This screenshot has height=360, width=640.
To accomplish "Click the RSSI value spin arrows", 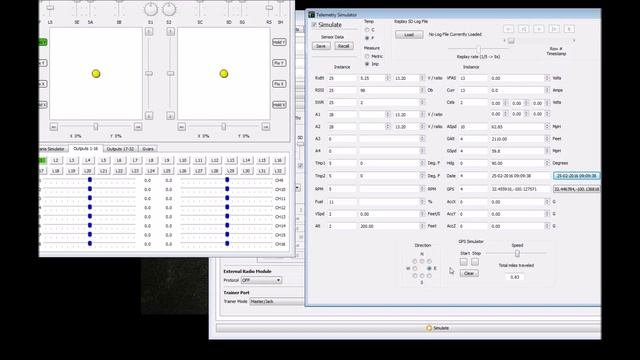I will [422, 90].
